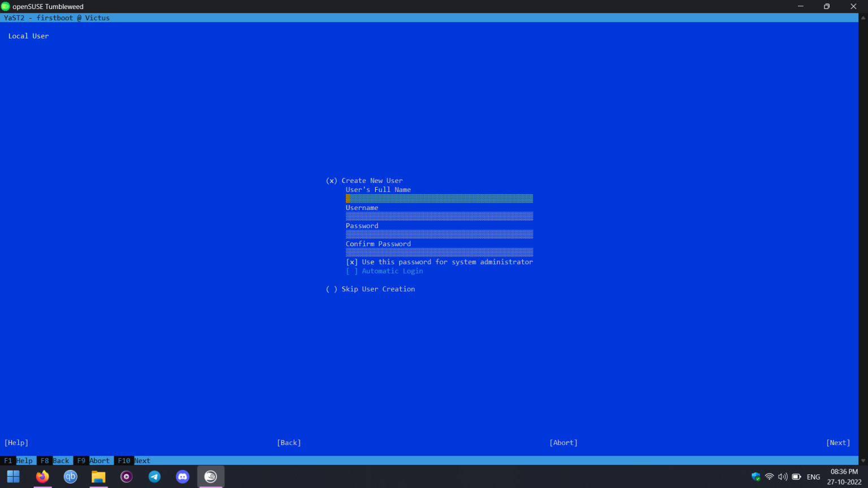Open the volume control in the tray
The image size is (868, 488).
[783, 477]
